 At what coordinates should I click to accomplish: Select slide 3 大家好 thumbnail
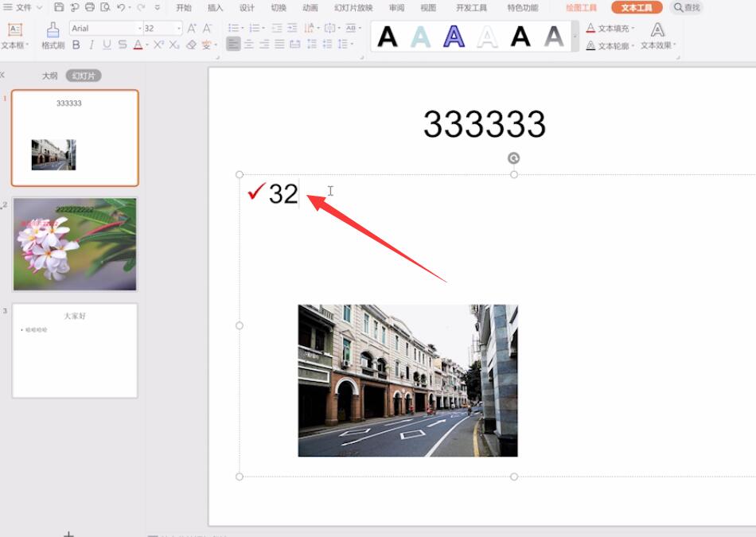(x=75, y=351)
